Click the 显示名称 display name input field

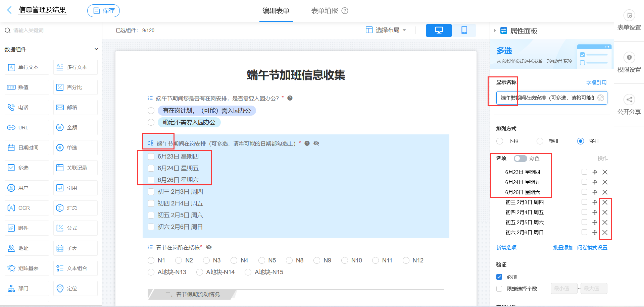(x=550, y=98)
